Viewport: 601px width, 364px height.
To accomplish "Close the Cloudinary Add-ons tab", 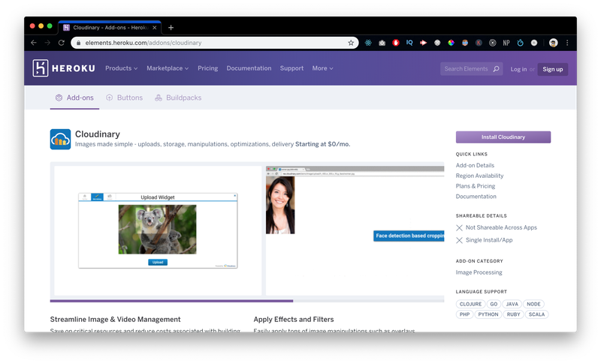I will [x=155, y=28].
